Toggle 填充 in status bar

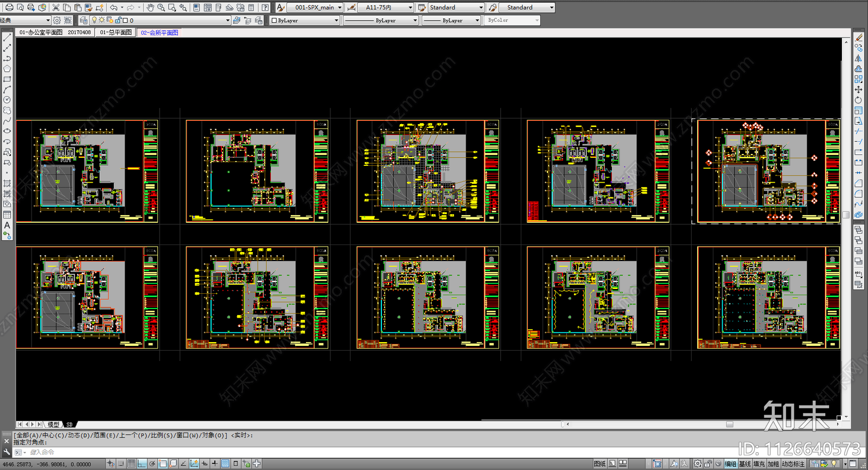click(x=759, y=464)
